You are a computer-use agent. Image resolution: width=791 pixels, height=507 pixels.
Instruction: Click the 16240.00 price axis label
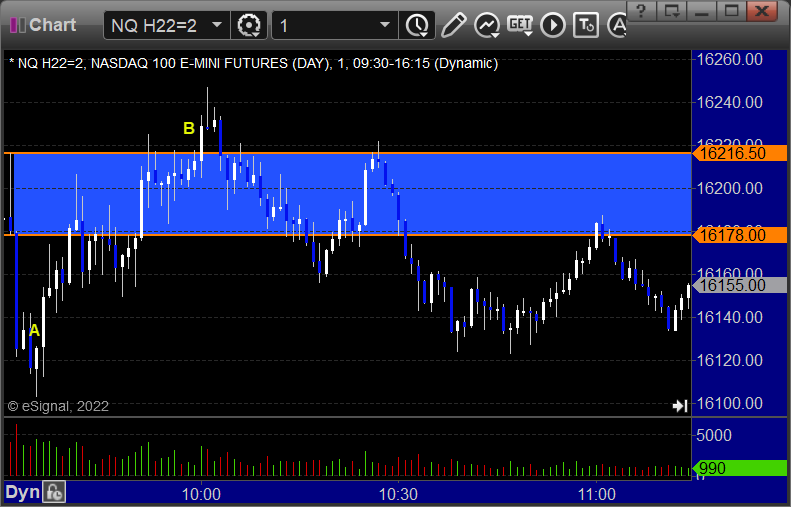tap(729, 102)
